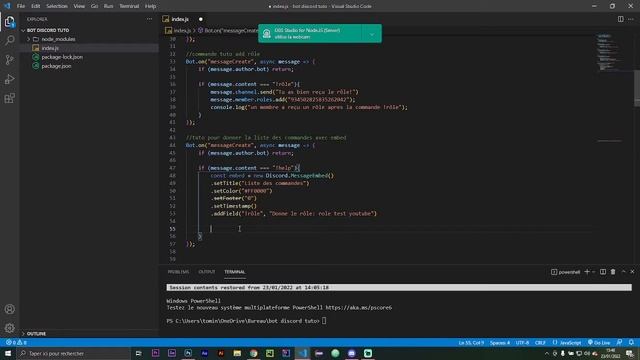This screenshot has height=360, width=640.
Task: Click the powershell terminal label
Action: click(x=565, y=272)
